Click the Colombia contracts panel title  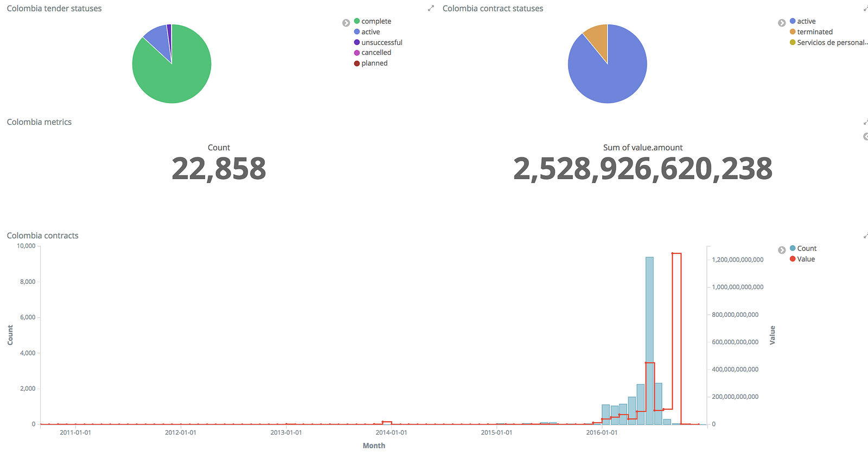(x=42, y=235)
